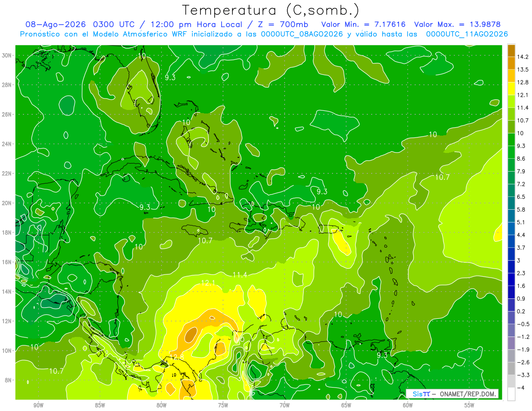The width and height of the screenshot is (532, 411).
Task: Click the '80W' longitude label
Action: click(x=161, y=405)
